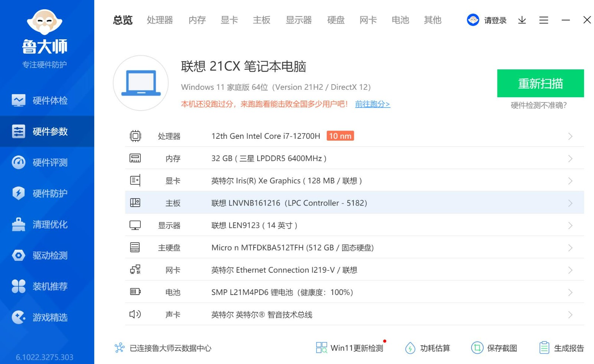Click 硬件检测不准确? link
594x364 pixels.
539,105
